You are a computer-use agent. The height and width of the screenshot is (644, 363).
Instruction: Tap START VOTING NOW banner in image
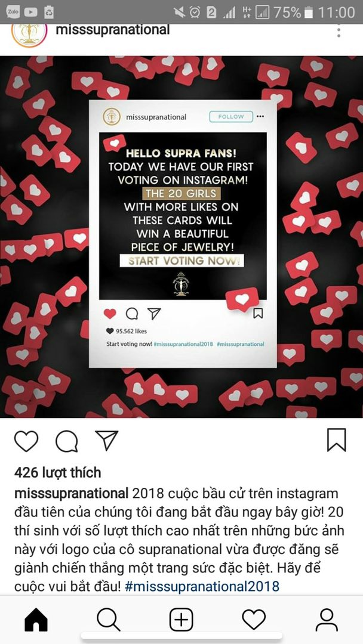181,261
